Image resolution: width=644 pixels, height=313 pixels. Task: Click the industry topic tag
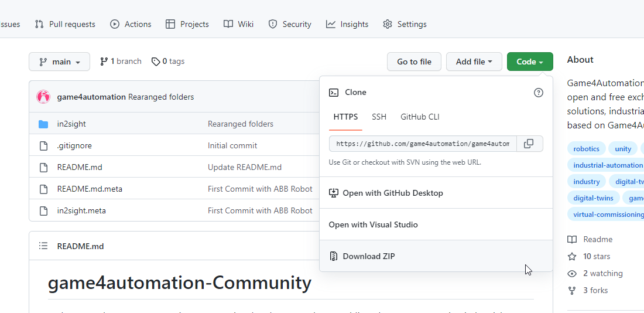tap(587, 181)
